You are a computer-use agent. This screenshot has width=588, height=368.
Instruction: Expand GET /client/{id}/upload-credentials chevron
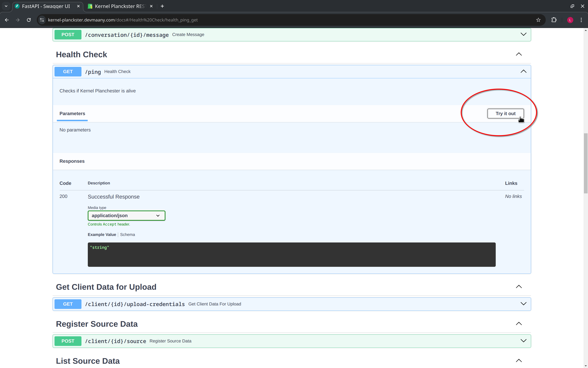(523, 304)
